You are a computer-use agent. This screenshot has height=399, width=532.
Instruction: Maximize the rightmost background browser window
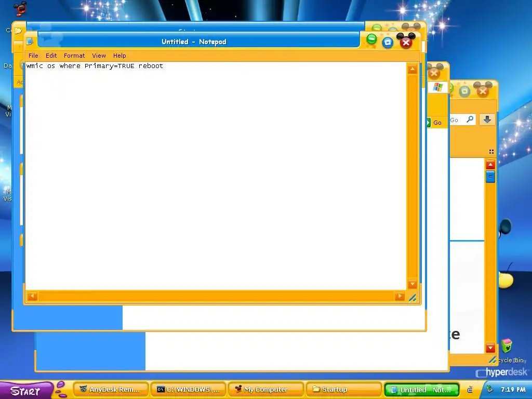click(x=464, y=91)
